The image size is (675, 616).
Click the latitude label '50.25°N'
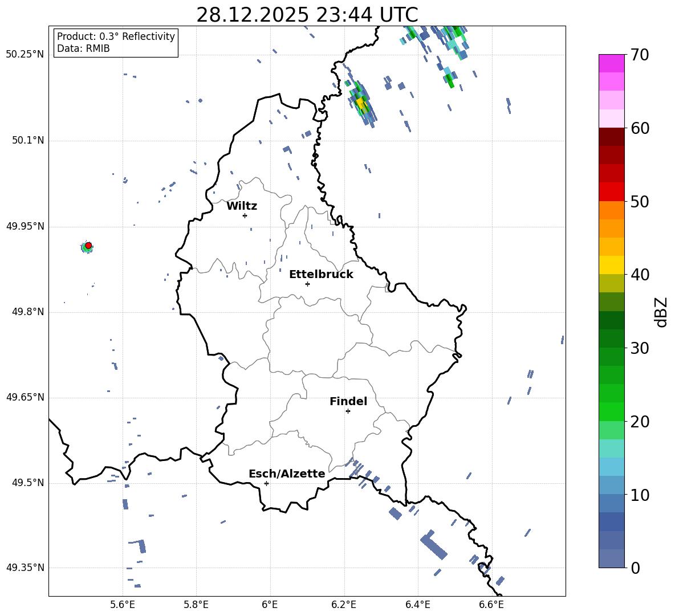point(25,55)
